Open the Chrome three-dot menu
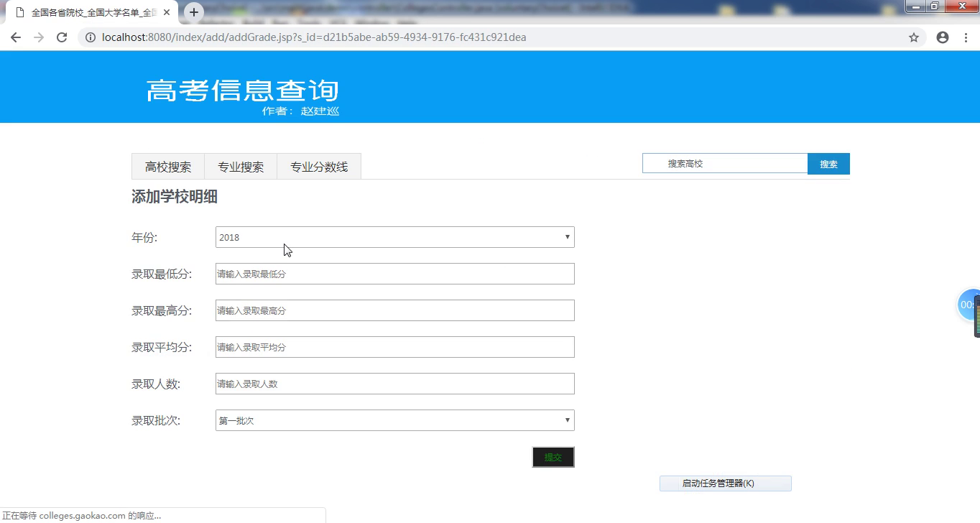Screen dimensions: 980x523 click(966, 37)
